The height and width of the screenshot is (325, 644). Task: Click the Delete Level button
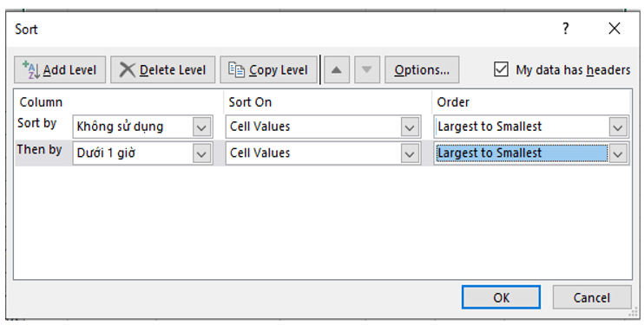162,69
